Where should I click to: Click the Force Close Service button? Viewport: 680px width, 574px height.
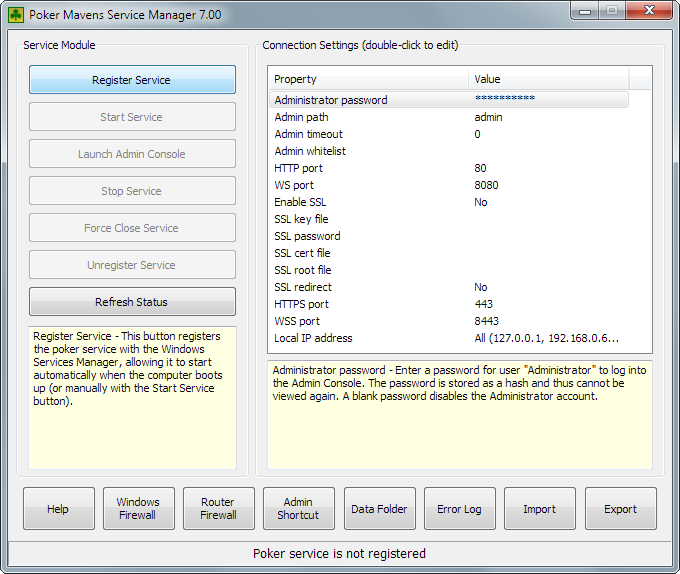(x=132, y=228)
